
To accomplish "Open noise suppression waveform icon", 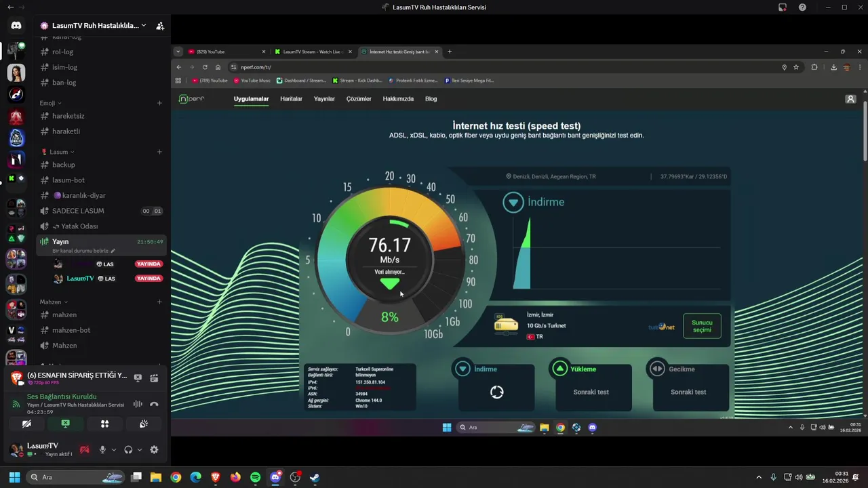I will pos(138,404).
